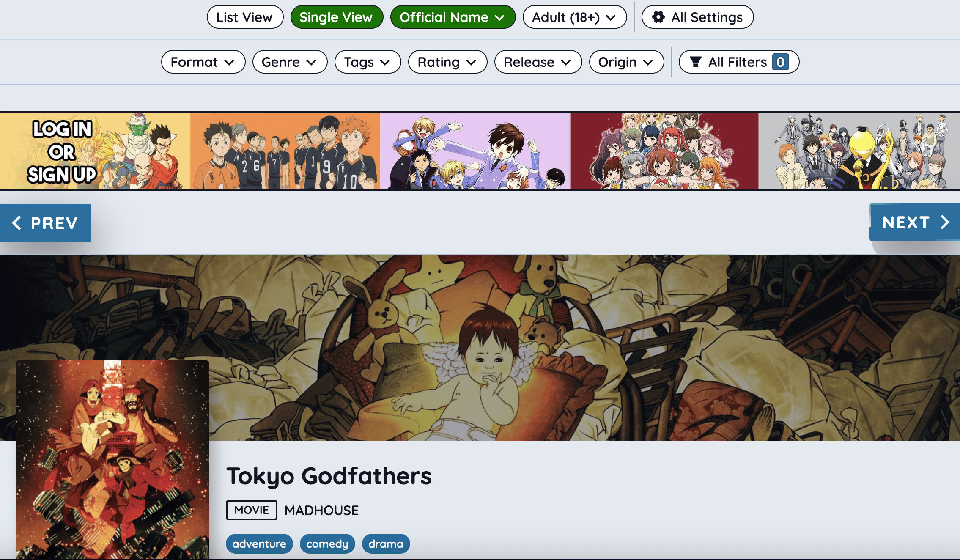Toggle Single View mode
Screen dimensions: 960x560
click(337, 17)
